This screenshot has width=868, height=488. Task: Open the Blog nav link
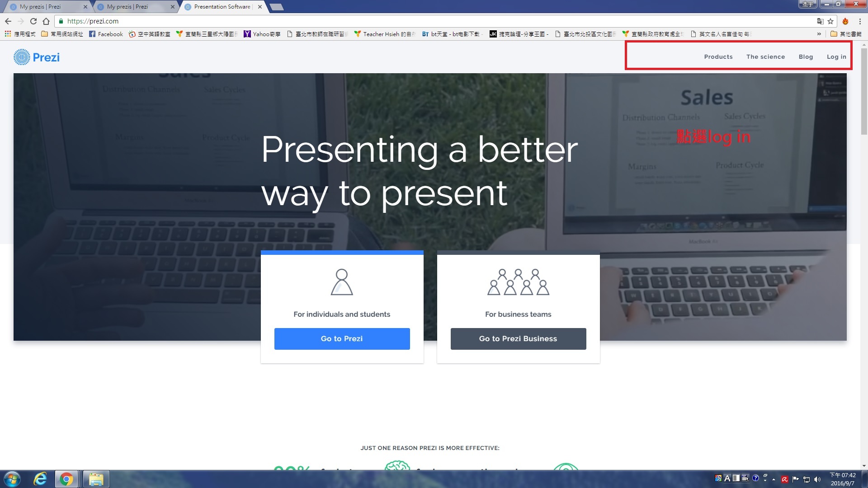tap(806, 57)
